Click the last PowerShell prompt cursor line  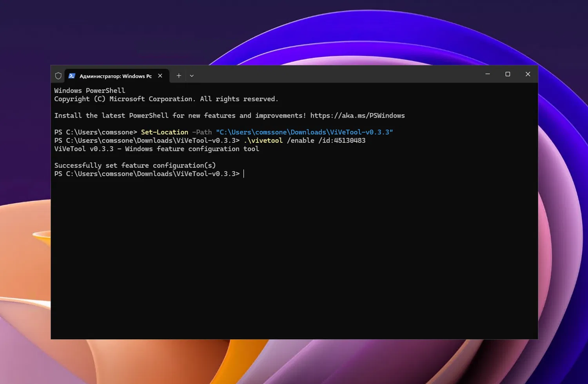point(149,174)
